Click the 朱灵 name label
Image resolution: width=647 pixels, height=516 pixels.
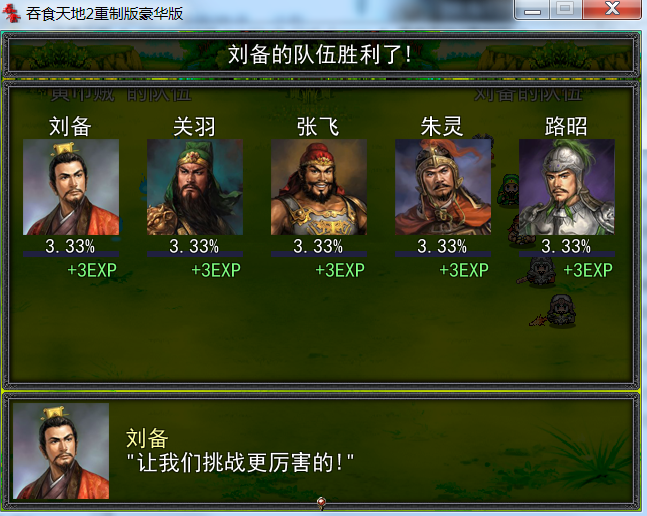pyautogui.click(x=442, y=126)
